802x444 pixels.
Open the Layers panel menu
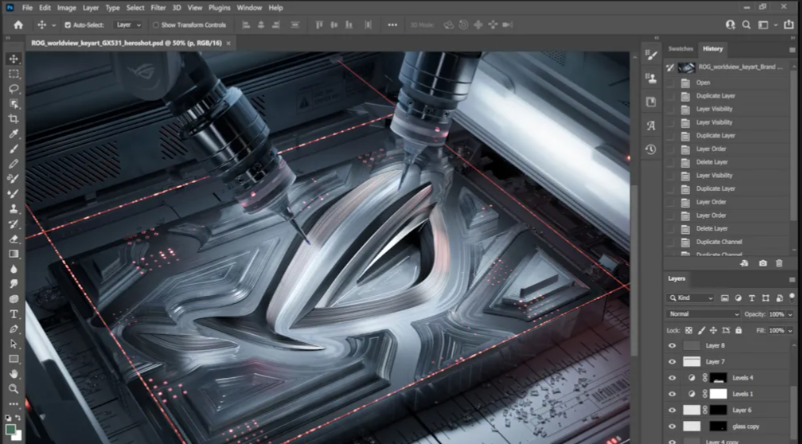(792, 279)
